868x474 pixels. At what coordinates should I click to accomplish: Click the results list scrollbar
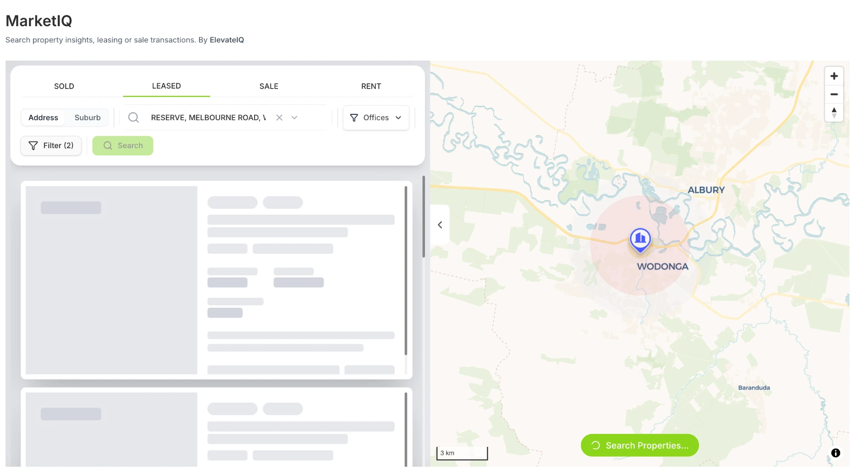pyautogui.click(x=424, y=217)
